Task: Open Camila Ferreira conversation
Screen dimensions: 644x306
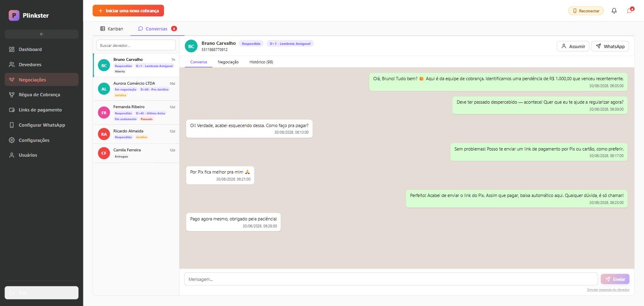Action: [x=136, y=153]
